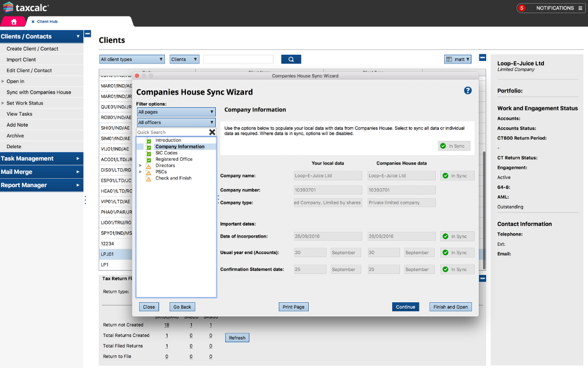
Task: Close the Client Hub tab using X
Action: [x=33, y=22]
